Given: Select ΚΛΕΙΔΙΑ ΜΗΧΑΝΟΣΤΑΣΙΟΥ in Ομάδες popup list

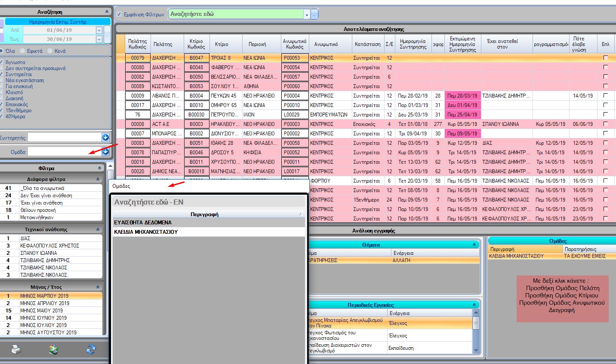Looking at the screenshot, I should tap(146, 232).
